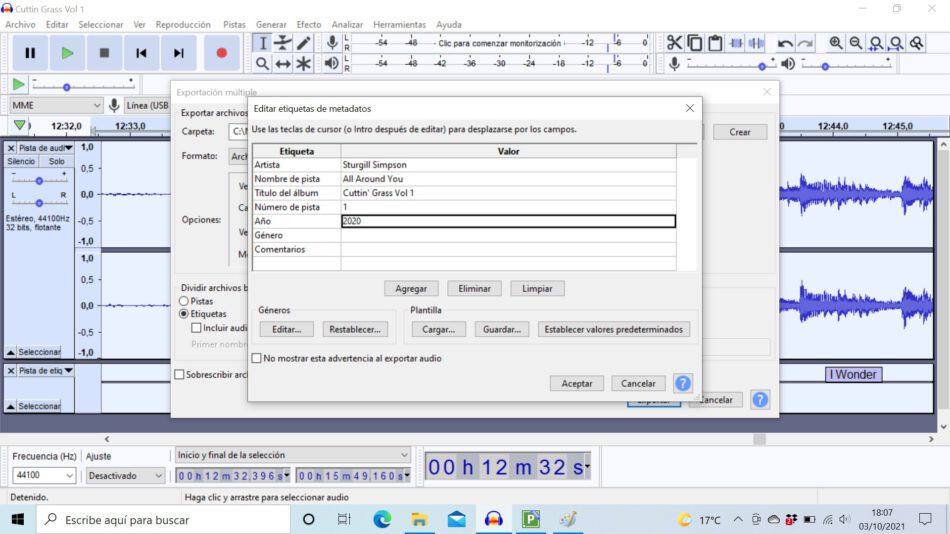Click the red Record button
950x534 pixels.
point(222,53)
